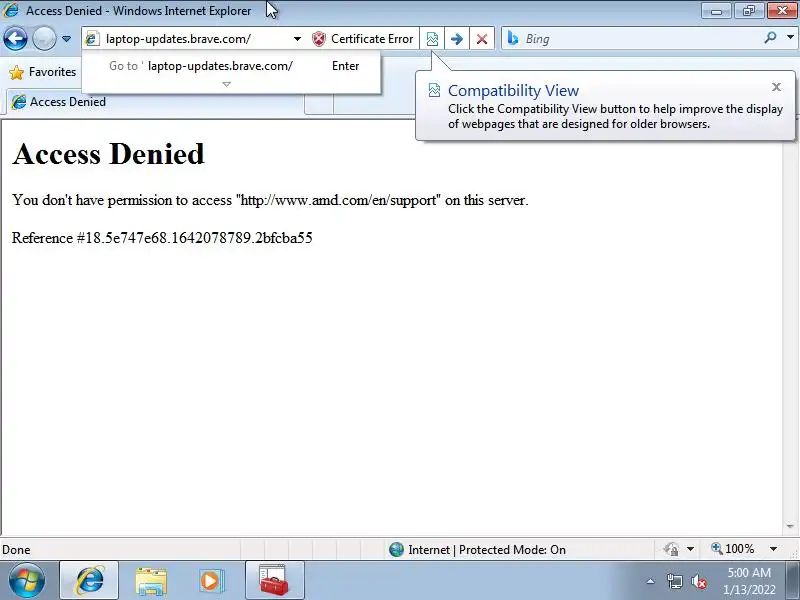This screenshot has width=800, height=600.
Task: Click the Favorites star icon
Action: pyautogui.click(x=16, y=72)
